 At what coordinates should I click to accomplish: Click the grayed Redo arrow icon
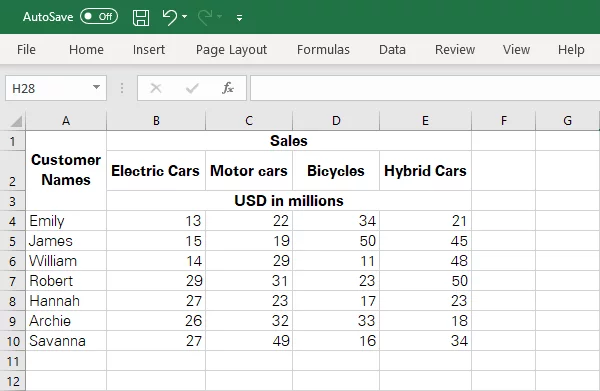click(205, 17)
